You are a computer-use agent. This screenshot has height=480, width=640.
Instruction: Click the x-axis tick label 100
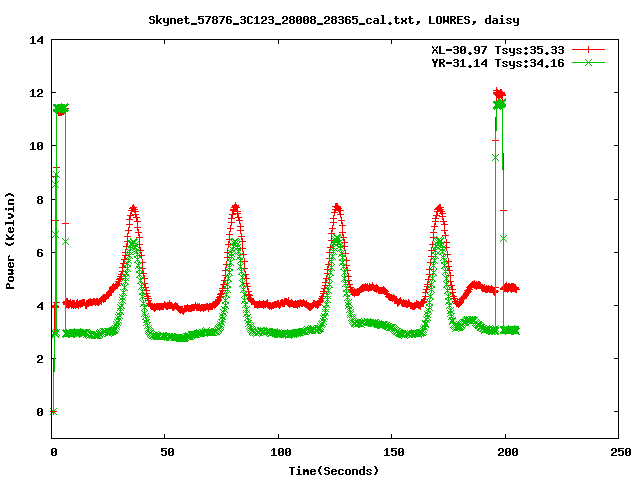280,452
